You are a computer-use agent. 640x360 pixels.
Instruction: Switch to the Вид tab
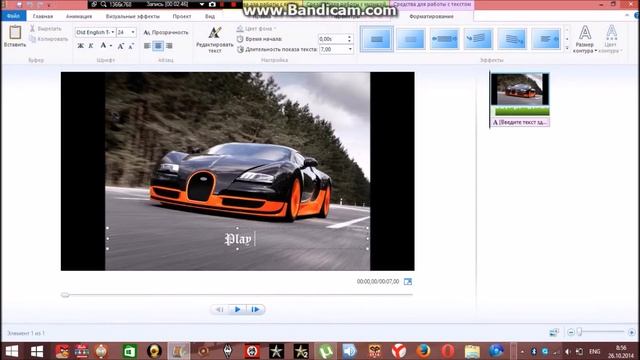[210, 16]
